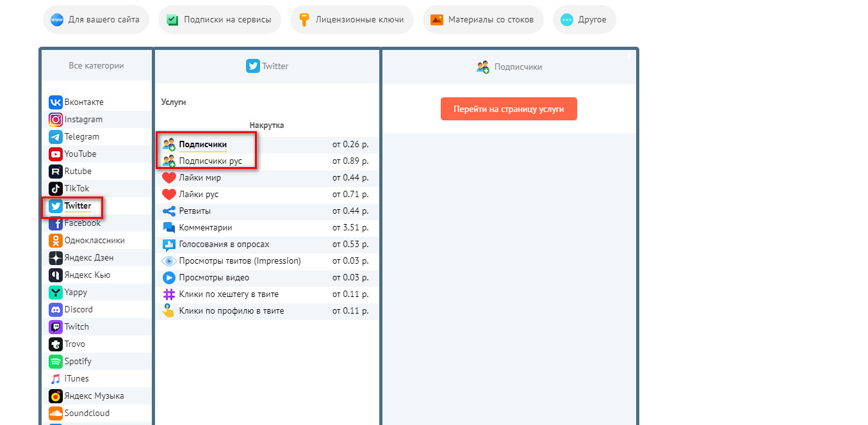Click the Telegram paper plane icon
Viewport: 868px width, 425px height.
(x=56, y=137)
